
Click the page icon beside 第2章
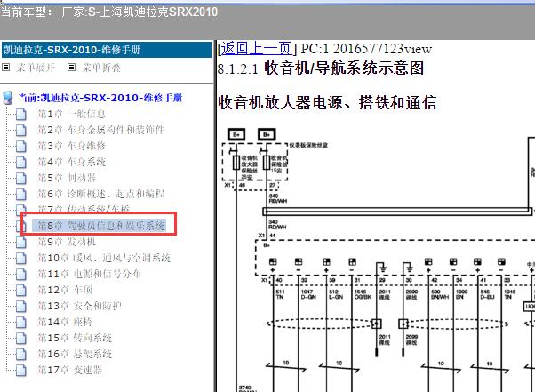[20, 130]
